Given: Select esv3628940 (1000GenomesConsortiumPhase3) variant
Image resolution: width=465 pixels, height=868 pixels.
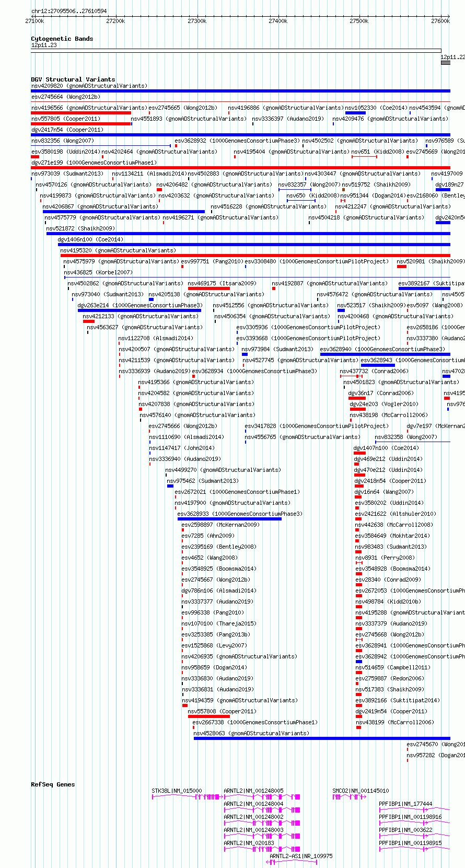Looking at the screenshot, I should pos(383,349).
